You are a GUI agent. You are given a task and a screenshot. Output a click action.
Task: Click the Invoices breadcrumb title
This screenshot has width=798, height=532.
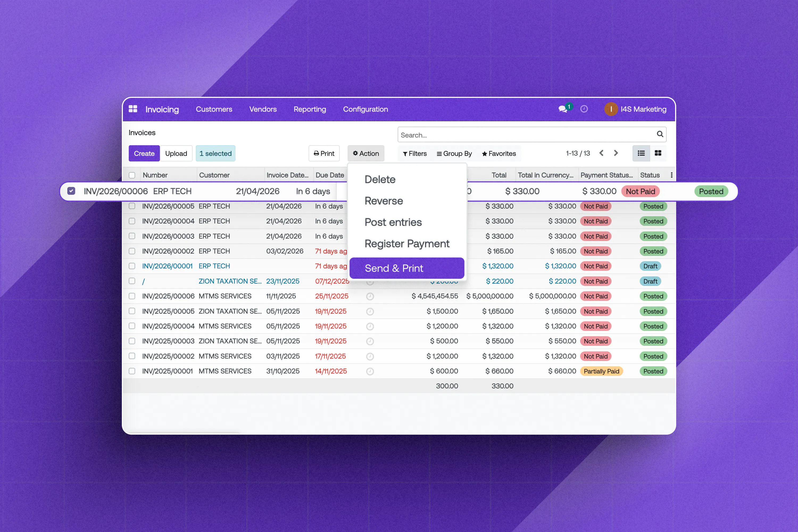(142, 133)
